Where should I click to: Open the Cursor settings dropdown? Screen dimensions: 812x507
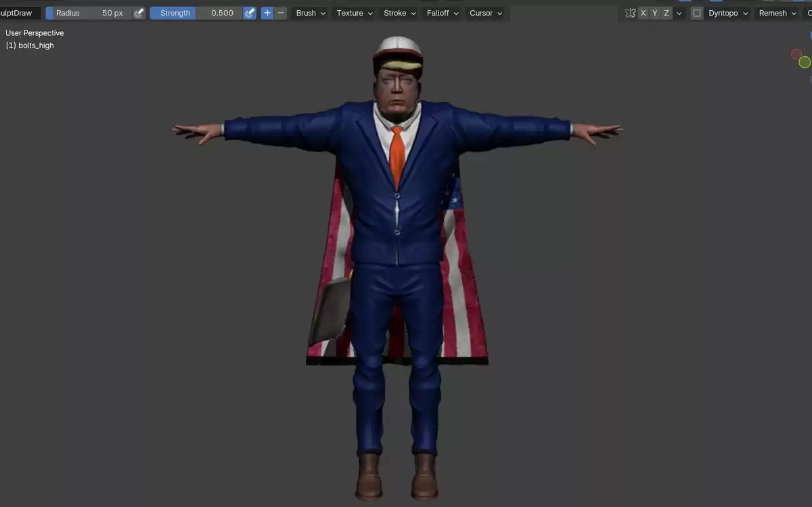coord(486,13)
